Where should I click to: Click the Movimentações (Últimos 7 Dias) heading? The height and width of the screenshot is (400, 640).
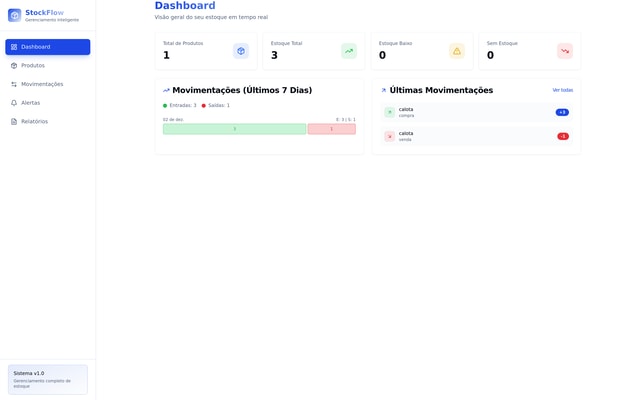(x=242, y=90)
